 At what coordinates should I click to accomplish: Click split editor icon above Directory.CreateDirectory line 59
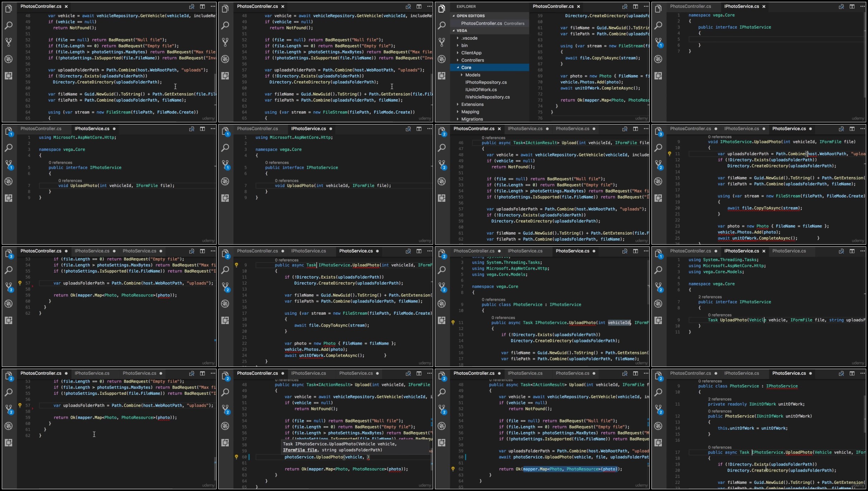coord(635,6)
